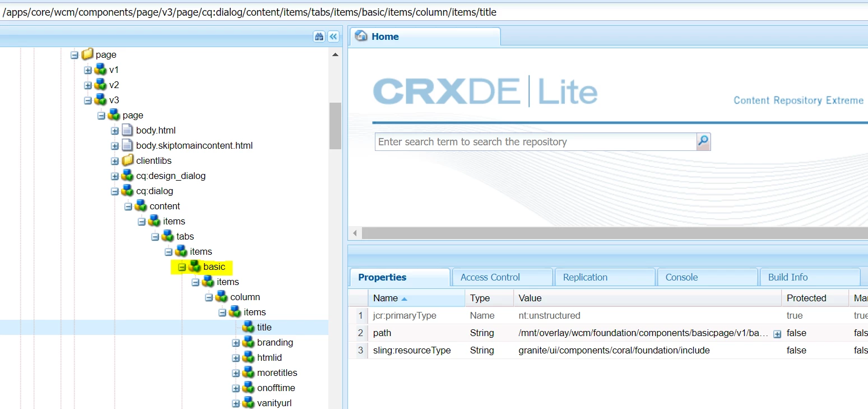Select the onofftime tree node

pyautogui.click(x=276, y=388)
